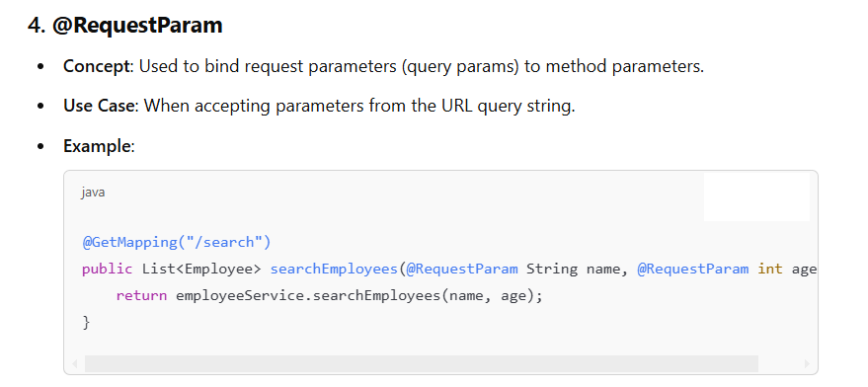Click the horizontal scrollbar right arrow
The height and width of the screenshot is (387, 868).
point(807,363)
